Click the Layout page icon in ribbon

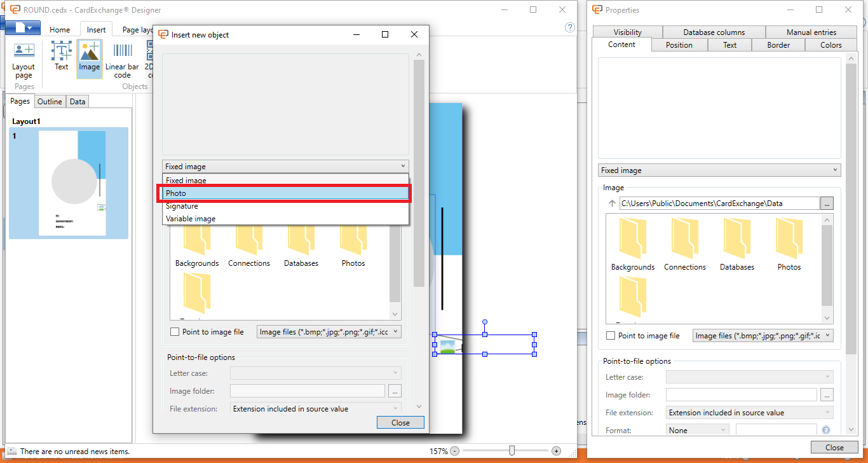[x=24, y=60]
